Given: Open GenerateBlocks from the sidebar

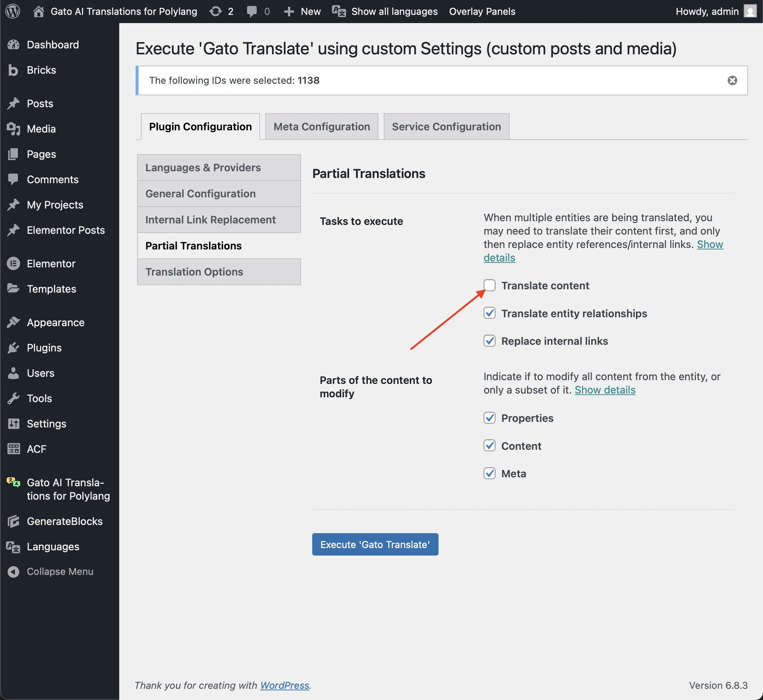Looking at the screenshot, I should coord(64,521).
